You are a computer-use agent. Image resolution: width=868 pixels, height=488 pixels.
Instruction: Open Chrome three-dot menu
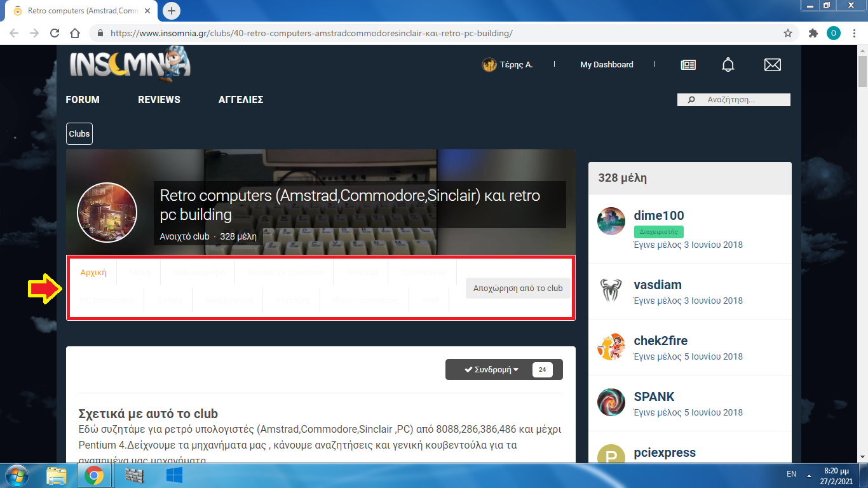pyautogui.click(x=853, y=33)
